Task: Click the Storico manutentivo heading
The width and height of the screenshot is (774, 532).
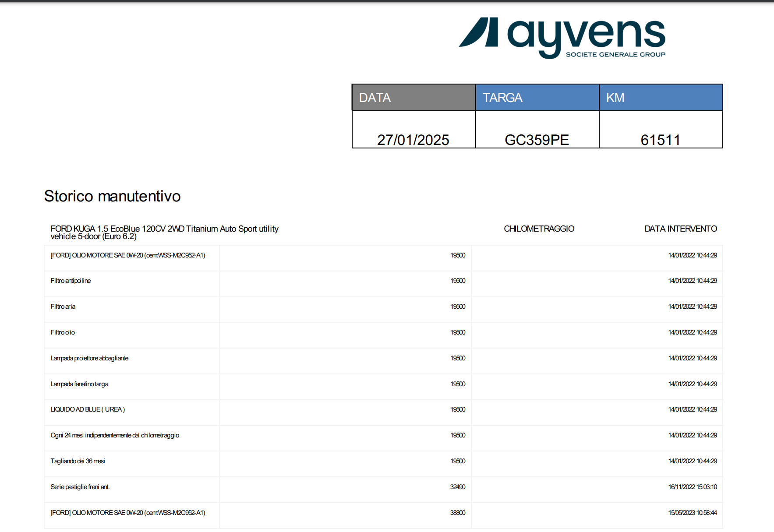Action: pyautogui.click(x=112, y=196)
